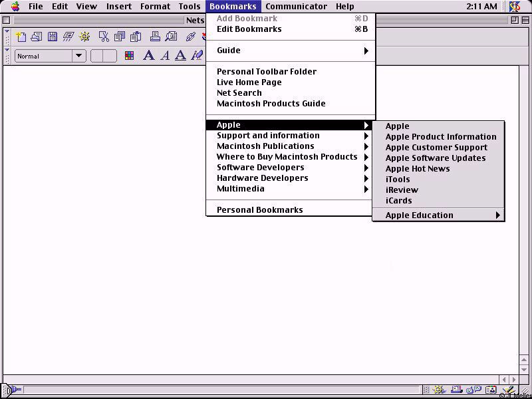
Task: Open the Apple Hot News bookmark
Action: [418, 169]
